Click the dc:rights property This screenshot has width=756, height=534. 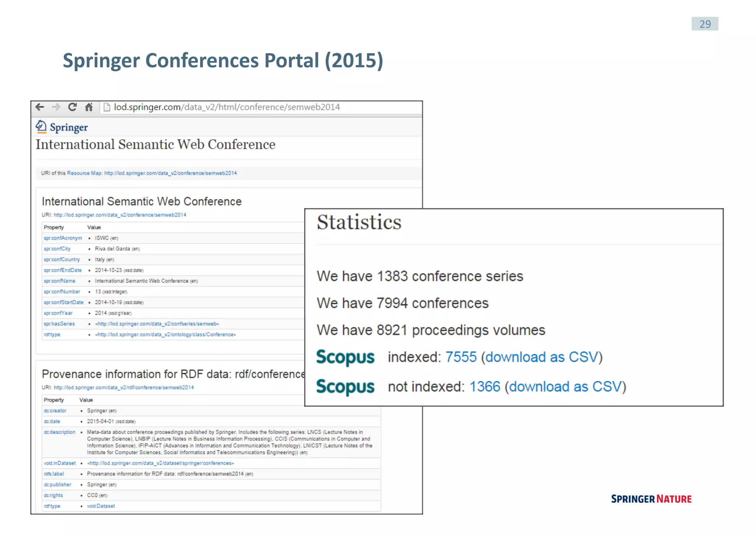coord(53,495)
